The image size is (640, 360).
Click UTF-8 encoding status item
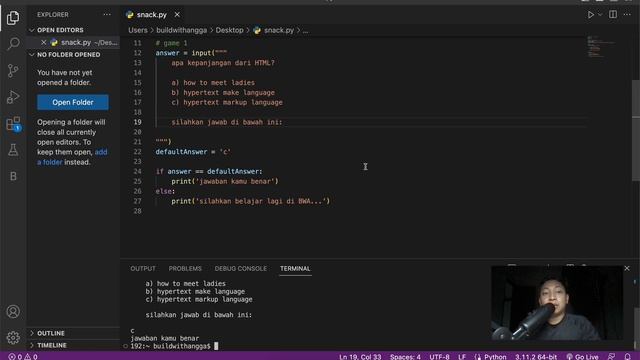pos(439,356)
